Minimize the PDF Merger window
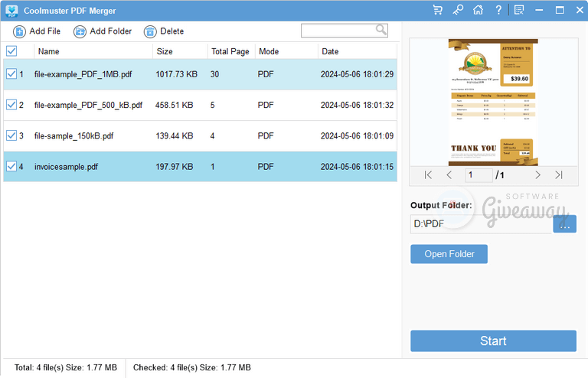Screen dimensions: 588x378 (539, 10)
